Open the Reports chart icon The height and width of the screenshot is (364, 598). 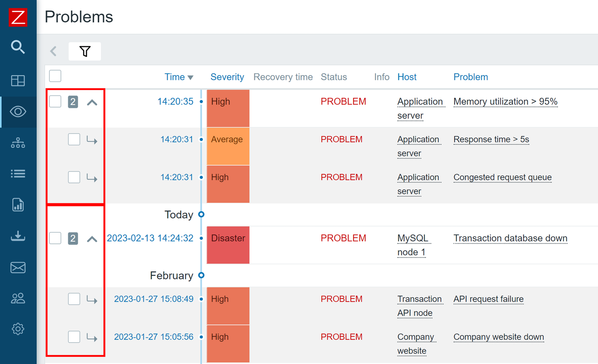pyautogui.click(x=18, y=205)
